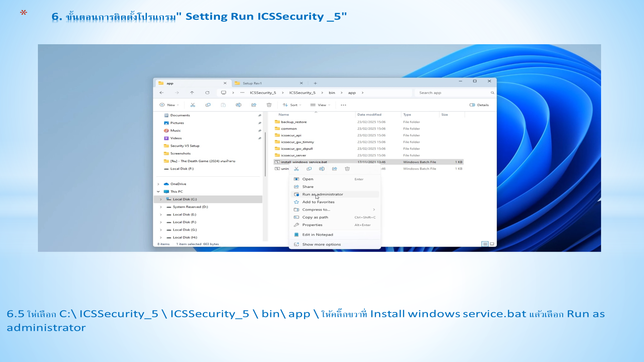Click the Forward navigation arrow

(177, 93)
